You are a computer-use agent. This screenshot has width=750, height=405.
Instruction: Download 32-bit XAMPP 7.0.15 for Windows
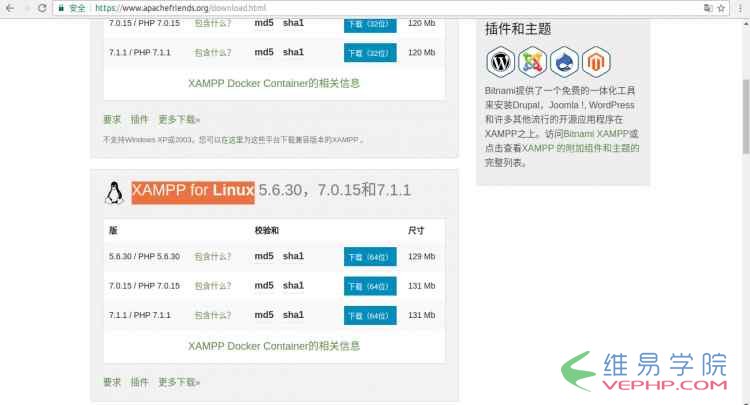coord(370,24)
